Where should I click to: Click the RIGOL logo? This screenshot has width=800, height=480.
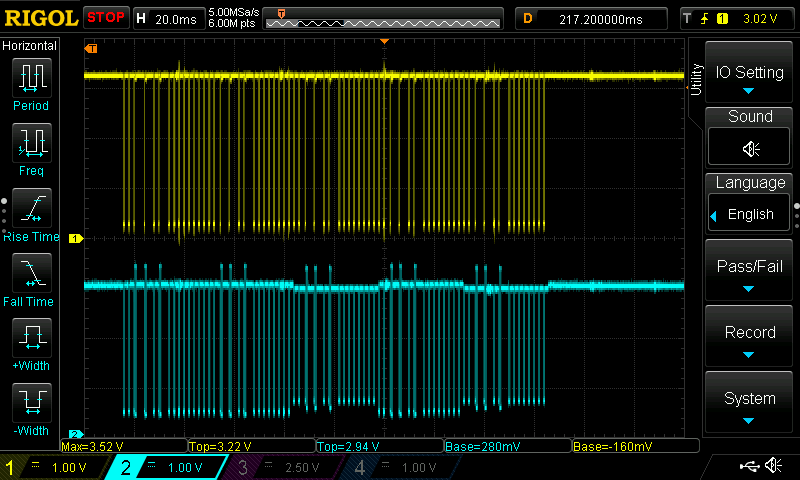click(40, 17)
